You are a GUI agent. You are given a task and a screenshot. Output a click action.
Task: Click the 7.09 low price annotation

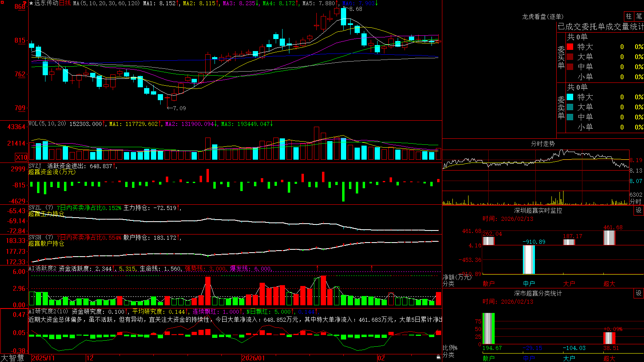click(176, 108)
